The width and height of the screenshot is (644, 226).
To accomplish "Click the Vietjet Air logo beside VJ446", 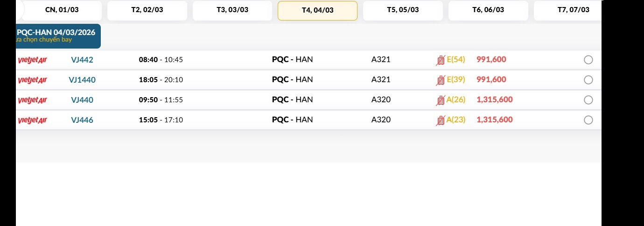I will click(33, 120).
